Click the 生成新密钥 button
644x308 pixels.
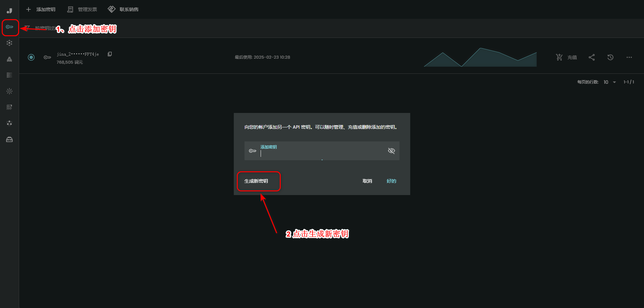256,181
